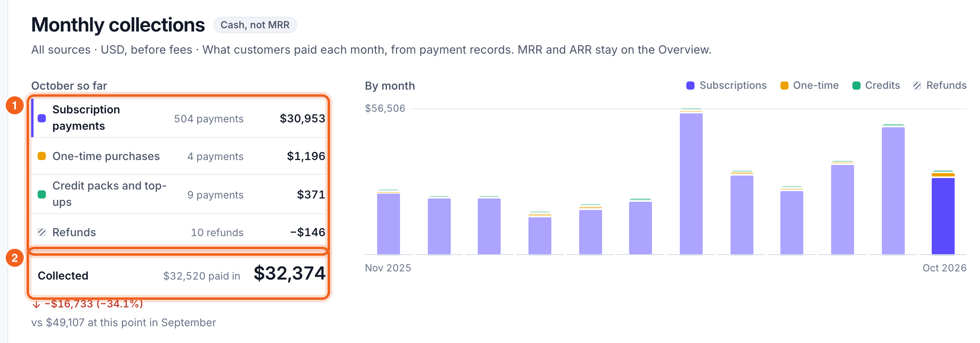Toggle Refunds series in chart legend
This screenshot has height=343, width=980.
coord(940,86)
